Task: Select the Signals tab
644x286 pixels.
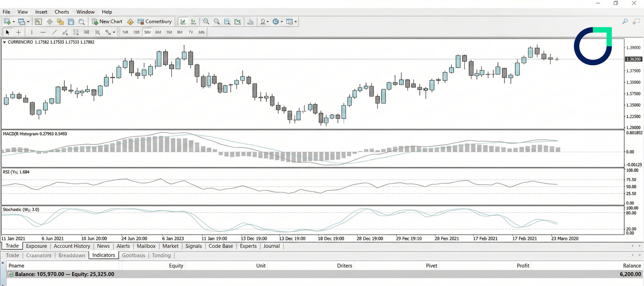Action: pos(193,246)
